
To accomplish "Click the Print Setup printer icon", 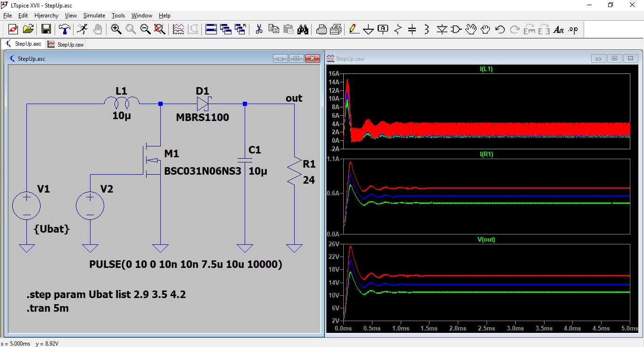I will 321,29.
